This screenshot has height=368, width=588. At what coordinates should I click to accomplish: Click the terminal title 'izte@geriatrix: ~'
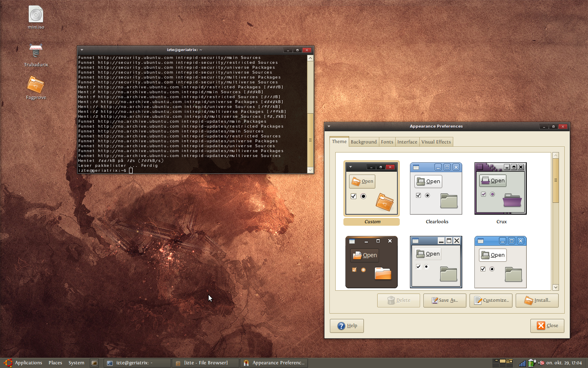(185, 50)
